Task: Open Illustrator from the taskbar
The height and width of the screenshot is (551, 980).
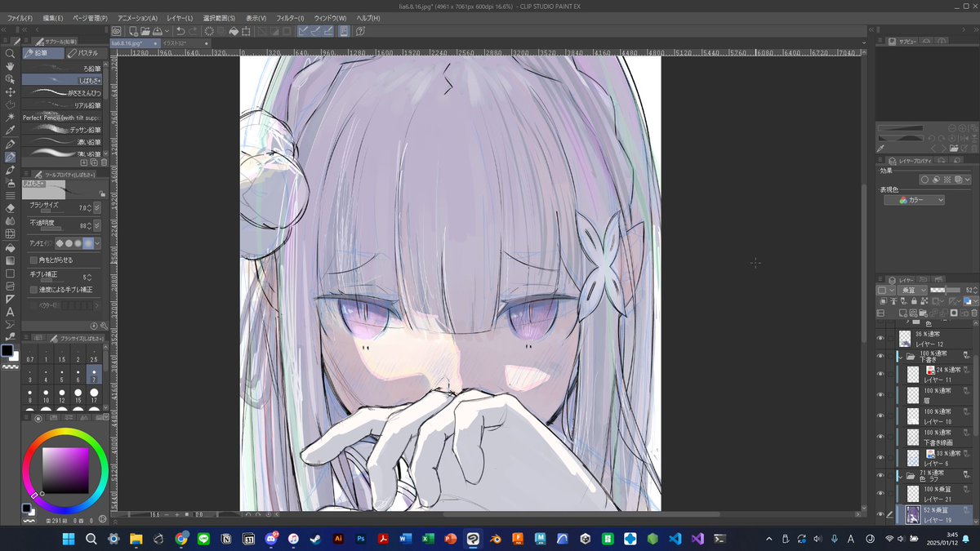Action: [337, 539]
